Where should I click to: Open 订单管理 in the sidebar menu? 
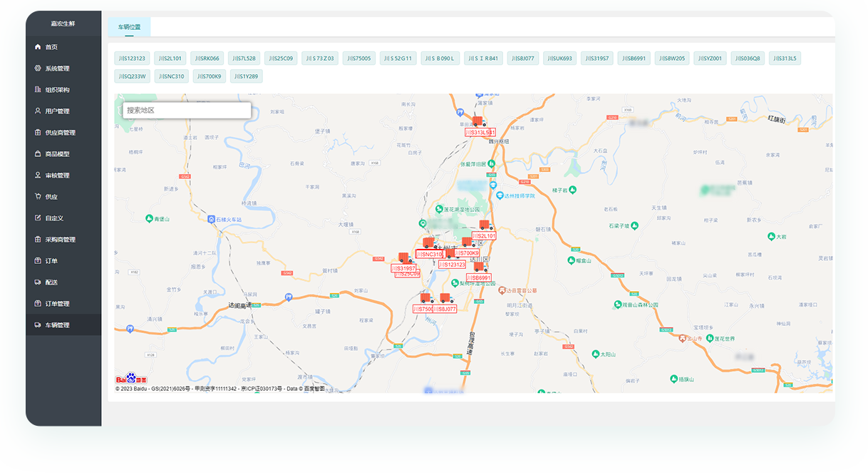[x=57, y=304]
